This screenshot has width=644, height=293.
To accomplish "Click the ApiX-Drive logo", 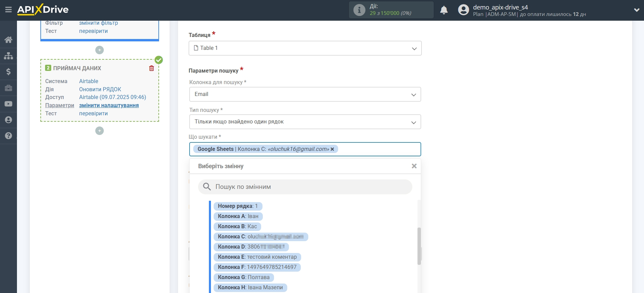I will (43, 9).
